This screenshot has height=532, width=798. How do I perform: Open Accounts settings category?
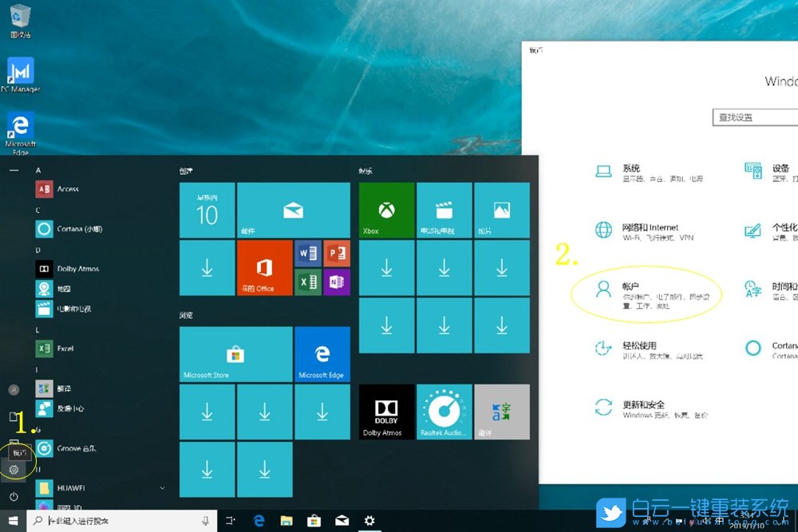646,294
